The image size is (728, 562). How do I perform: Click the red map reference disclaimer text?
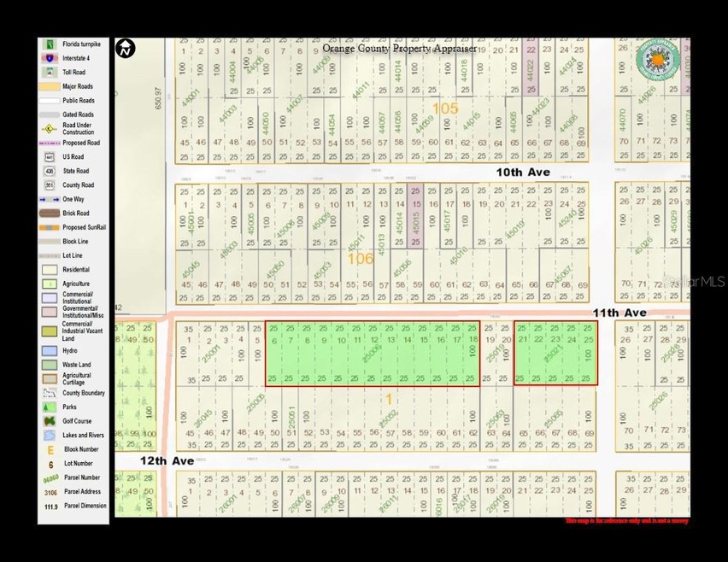627,521
